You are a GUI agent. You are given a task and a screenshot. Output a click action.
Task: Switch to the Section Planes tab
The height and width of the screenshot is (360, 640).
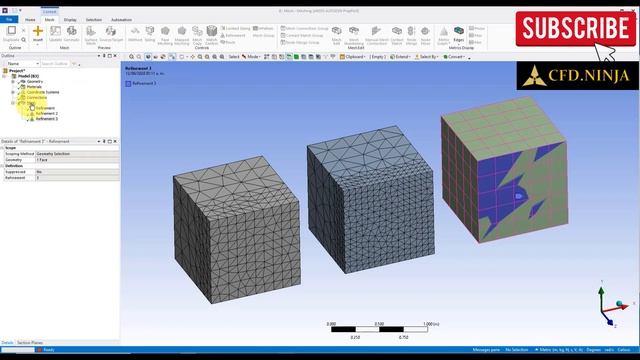[30, 342]
